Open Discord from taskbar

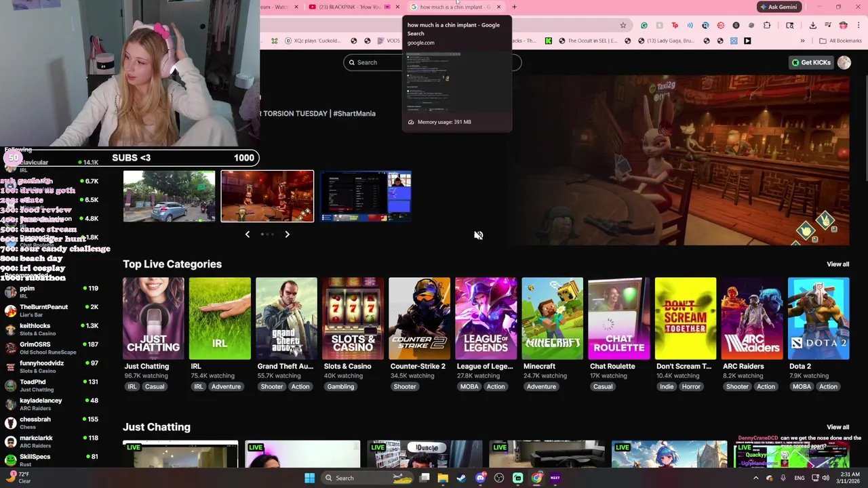[x=481, y=478]
